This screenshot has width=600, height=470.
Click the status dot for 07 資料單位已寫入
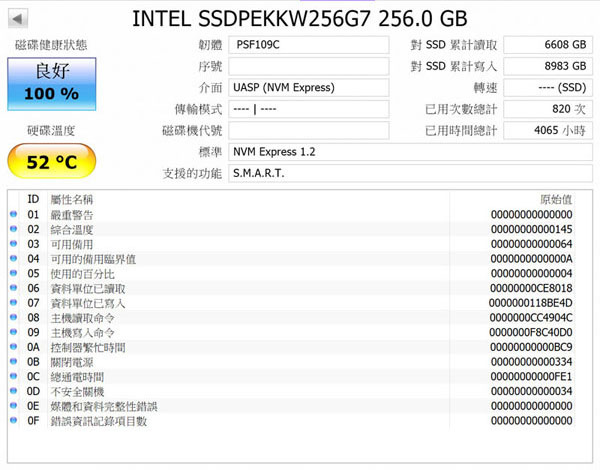[x=14, y=303]
